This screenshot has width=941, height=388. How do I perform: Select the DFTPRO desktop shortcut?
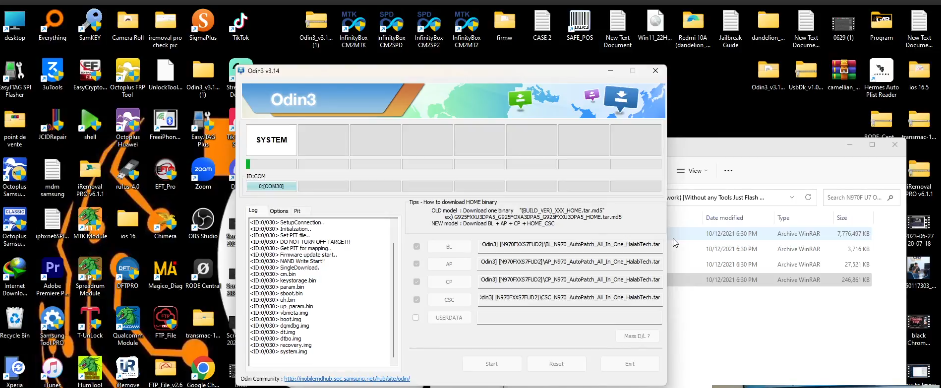pos(127,274)
